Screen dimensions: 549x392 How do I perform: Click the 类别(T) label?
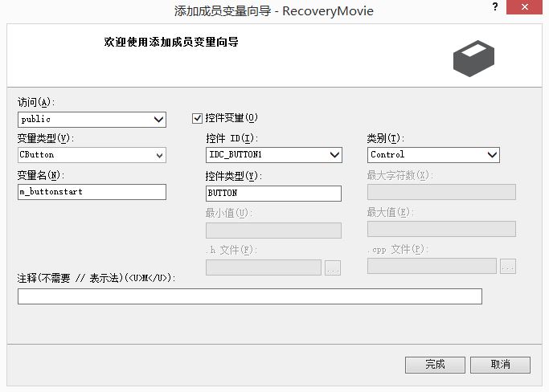(x=386, y=139)
